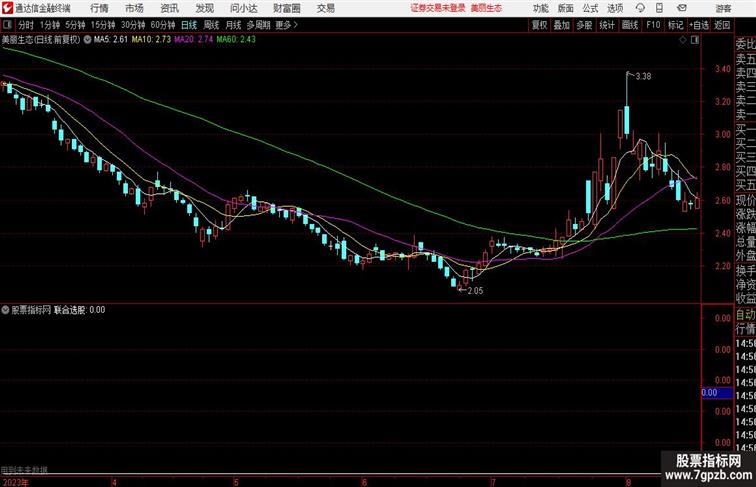
Task: Click the month 8 marker on time axis
Action: (628, 482)
